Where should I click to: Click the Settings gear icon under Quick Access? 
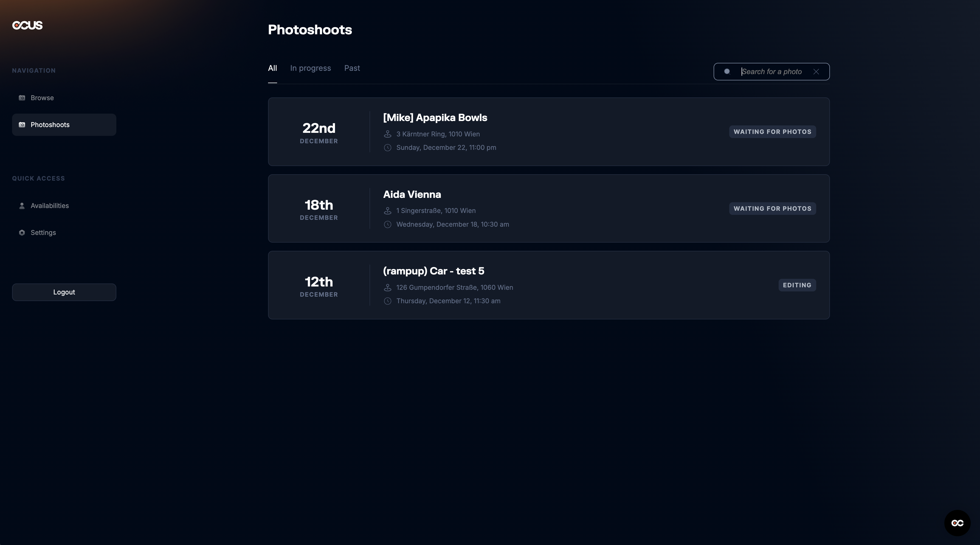click(22, 232)
